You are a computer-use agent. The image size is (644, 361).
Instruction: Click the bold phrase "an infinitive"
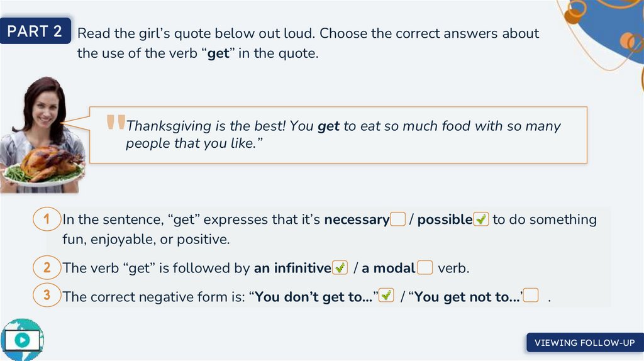pos(292,269)
